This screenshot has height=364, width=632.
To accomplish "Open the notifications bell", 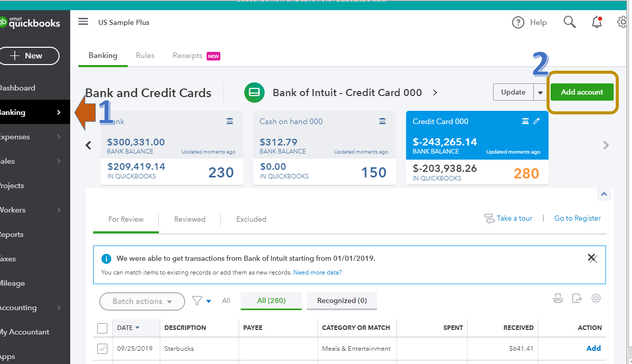I will (x=596, y=22).
